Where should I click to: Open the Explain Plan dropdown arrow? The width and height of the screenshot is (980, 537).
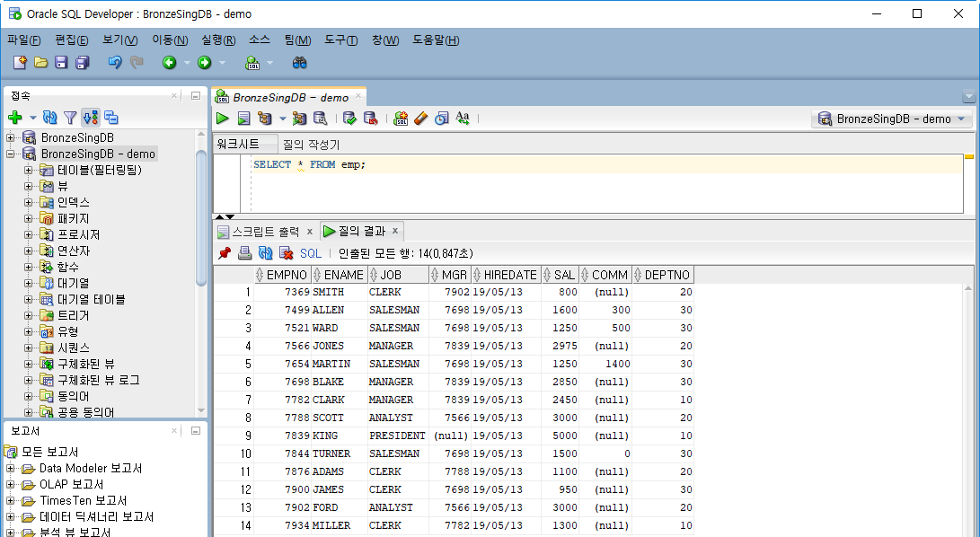point(282,119)
